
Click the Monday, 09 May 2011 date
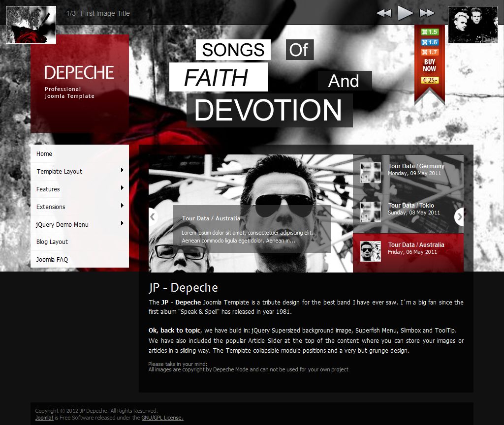(414, 174)
